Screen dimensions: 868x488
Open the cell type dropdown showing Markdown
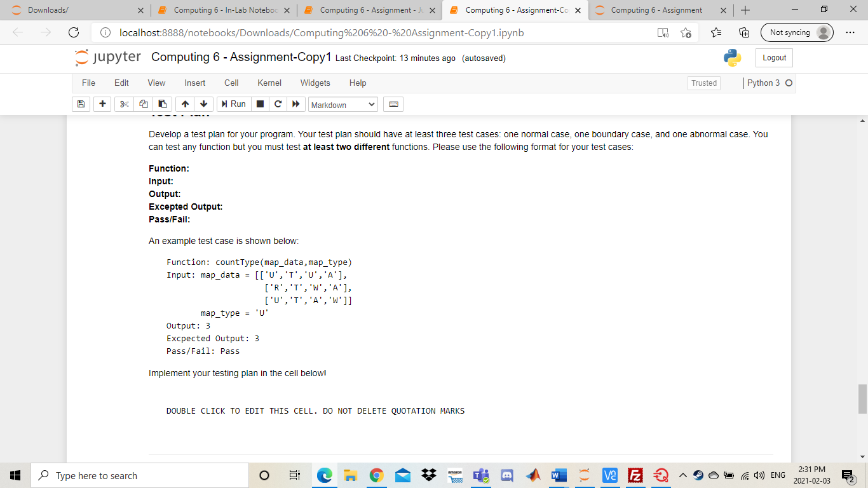tap(343, 104)
